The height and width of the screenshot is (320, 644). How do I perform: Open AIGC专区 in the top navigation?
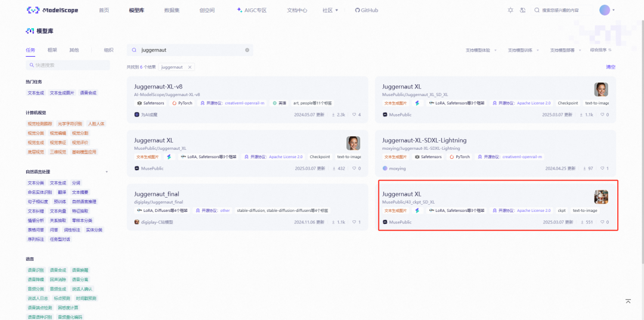point(252,10)
